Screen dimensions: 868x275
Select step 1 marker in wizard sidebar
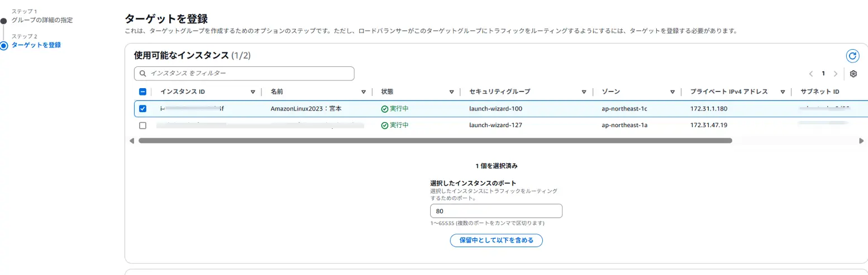(x=3, y=21)
